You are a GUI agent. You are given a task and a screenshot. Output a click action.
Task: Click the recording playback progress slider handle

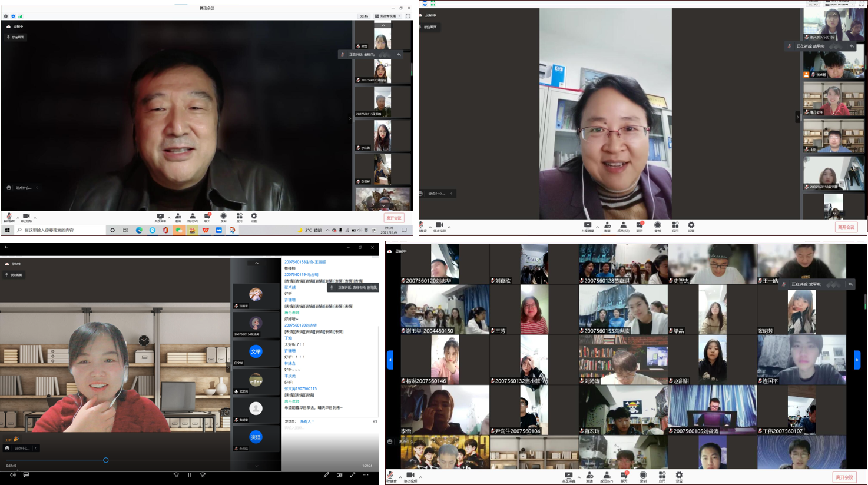[106, 460]
